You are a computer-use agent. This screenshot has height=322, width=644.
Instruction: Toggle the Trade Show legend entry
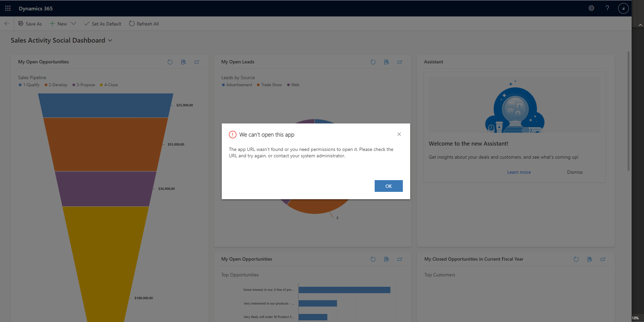[x=269, y=85]
